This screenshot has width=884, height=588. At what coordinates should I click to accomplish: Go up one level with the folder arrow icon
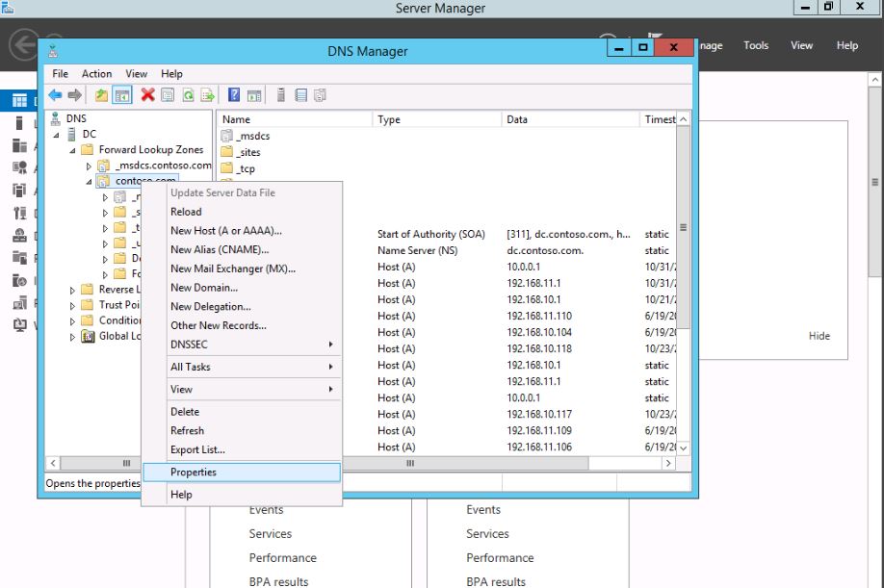101,95
